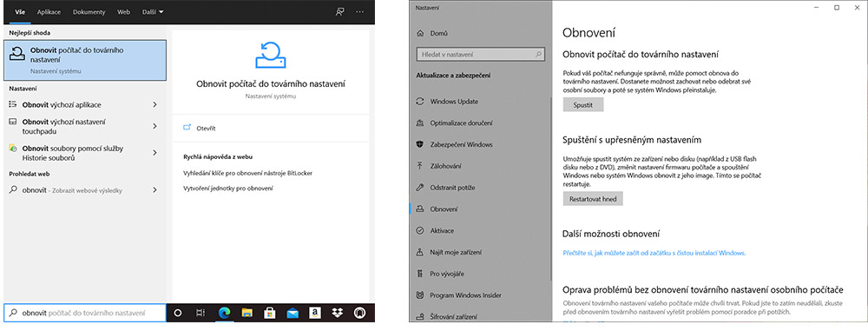Open Cortana circle icon in taskbar

[178, 313]
